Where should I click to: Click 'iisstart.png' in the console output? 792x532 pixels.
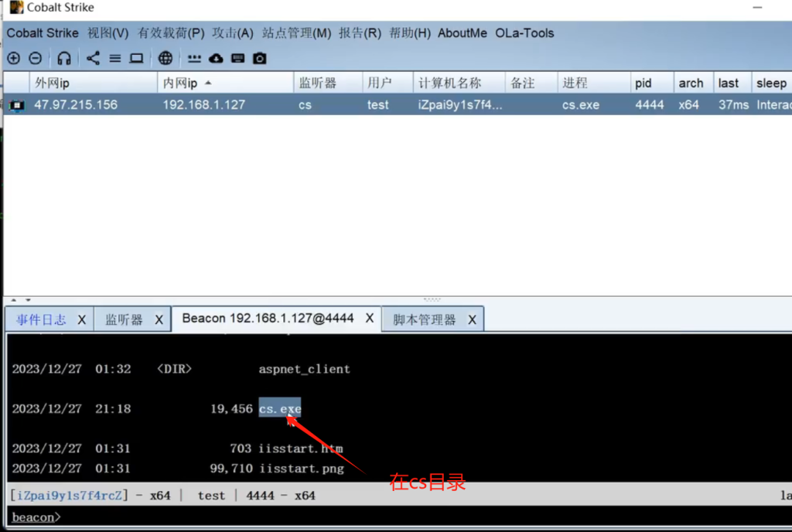pyautogui.click(x=302, y=469)
